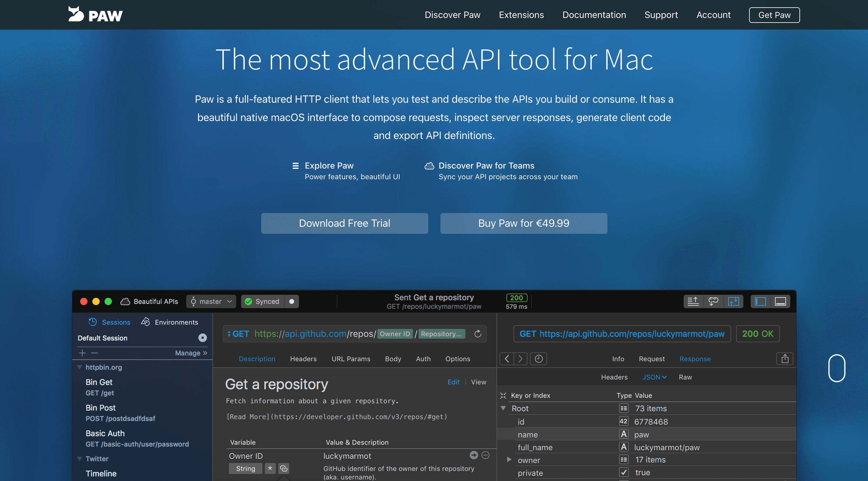Click the Default Session circle button
Viewport: 868px width, 481px height.
click(202, 338)
